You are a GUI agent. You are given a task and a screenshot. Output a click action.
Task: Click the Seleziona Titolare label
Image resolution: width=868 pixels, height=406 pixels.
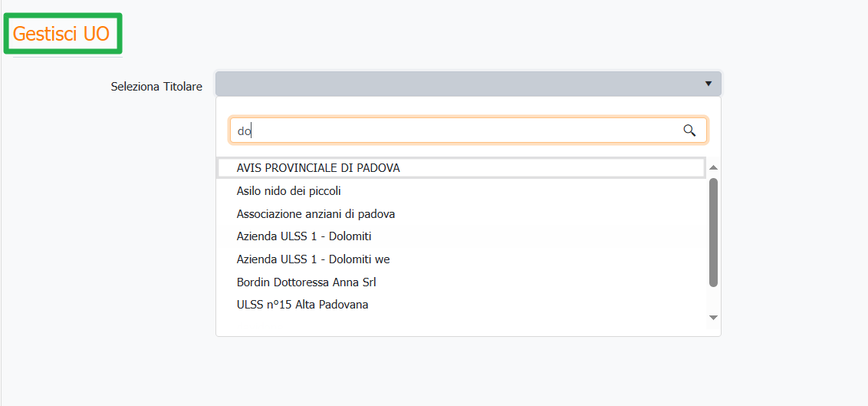(156, 87)
